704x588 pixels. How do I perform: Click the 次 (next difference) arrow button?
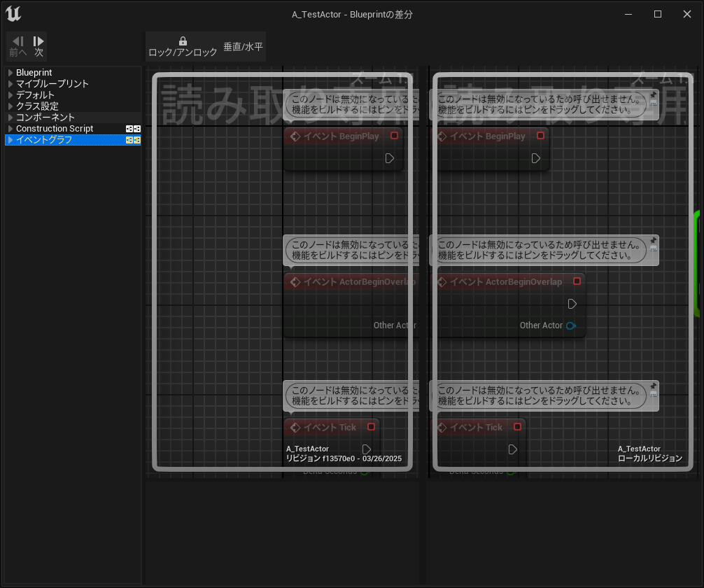click(38, 46)
